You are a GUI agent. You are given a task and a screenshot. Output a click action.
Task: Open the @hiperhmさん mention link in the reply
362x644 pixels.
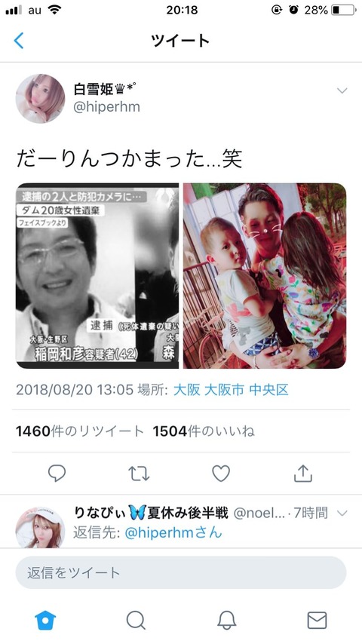(x=173, y=532)
